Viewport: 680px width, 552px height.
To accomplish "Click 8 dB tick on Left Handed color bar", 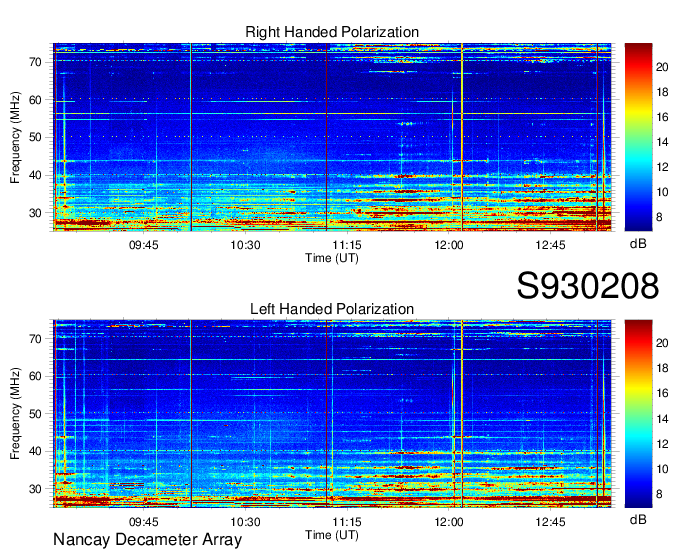I will pyautogui.click(x=659, y=494).
